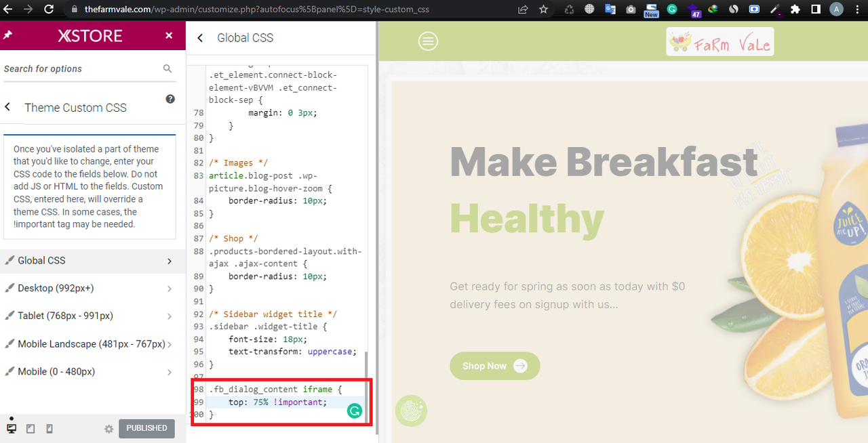The width and height of the screenshot is (868, 443).
Task: Toggle the browser side panel icon
Action: (816, 9)
